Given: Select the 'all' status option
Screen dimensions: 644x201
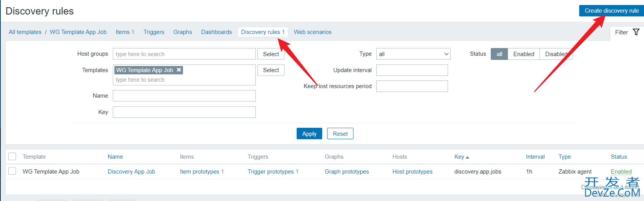Looking at the screenshot, I should 499,54.
